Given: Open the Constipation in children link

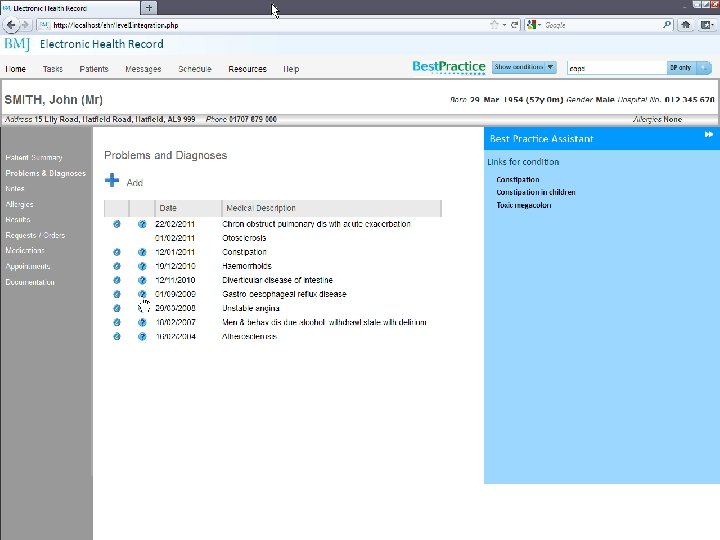Looking at the screenshot, I should [536, 192].
